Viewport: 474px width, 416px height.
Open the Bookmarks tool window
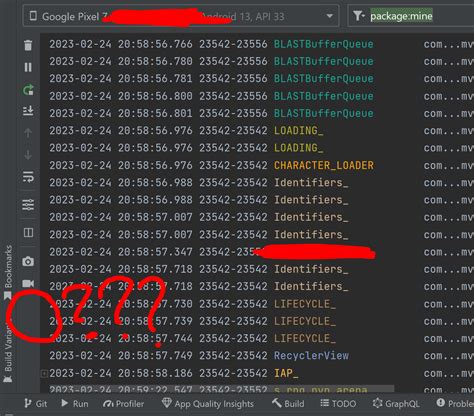pyautogui.click(x=8, y=272)
